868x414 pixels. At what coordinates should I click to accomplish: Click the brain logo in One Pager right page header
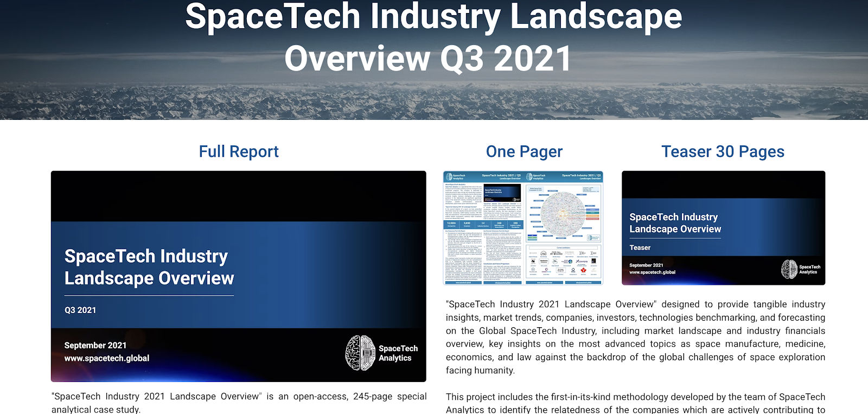529,177
